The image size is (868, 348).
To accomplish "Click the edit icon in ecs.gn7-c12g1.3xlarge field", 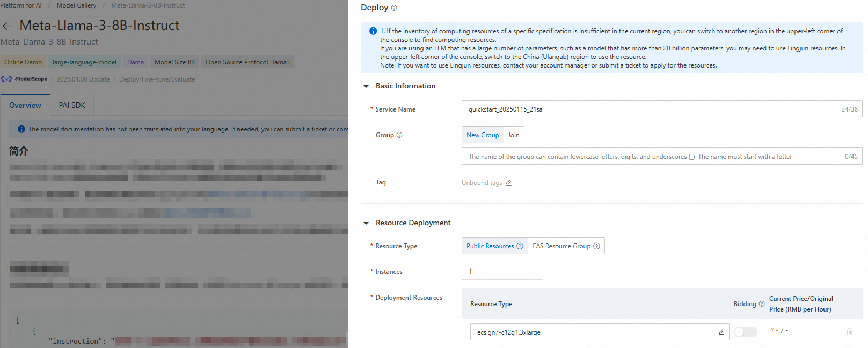I will (721, 332).
